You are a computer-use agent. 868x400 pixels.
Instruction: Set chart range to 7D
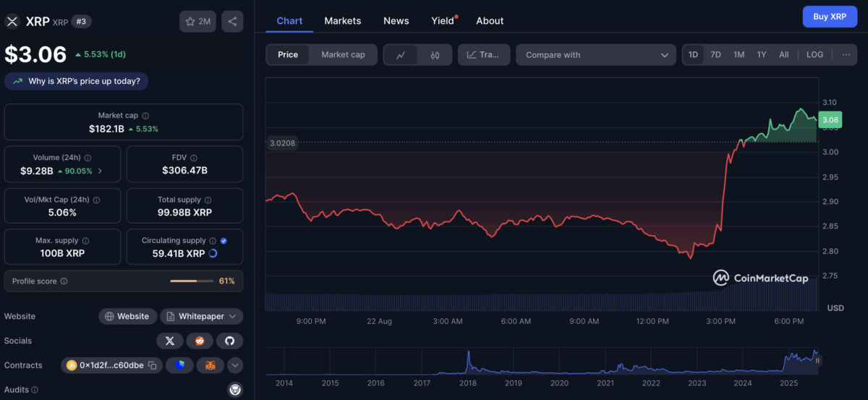tap(715, 55)
